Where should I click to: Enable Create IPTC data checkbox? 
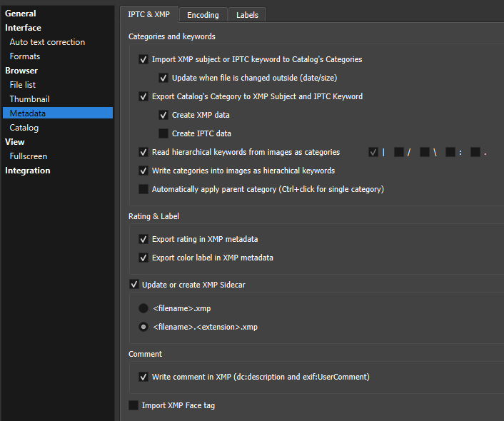(163, 133)
